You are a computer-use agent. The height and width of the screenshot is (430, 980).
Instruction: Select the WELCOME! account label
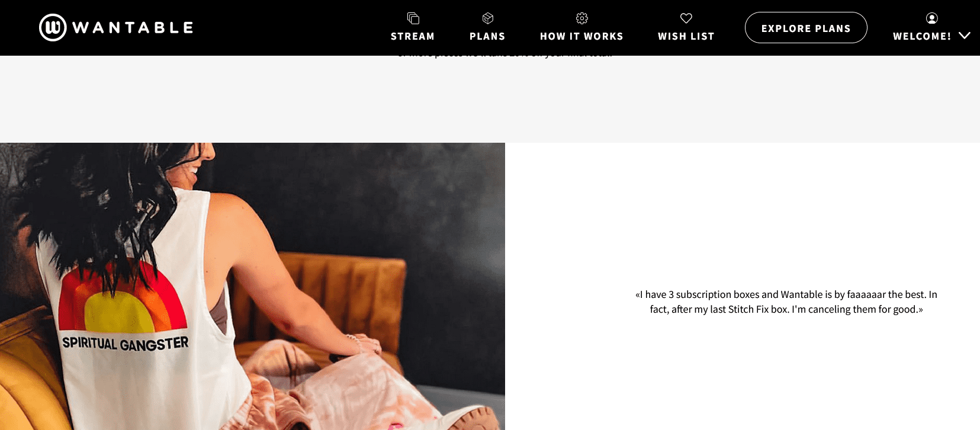pos(922,36)
